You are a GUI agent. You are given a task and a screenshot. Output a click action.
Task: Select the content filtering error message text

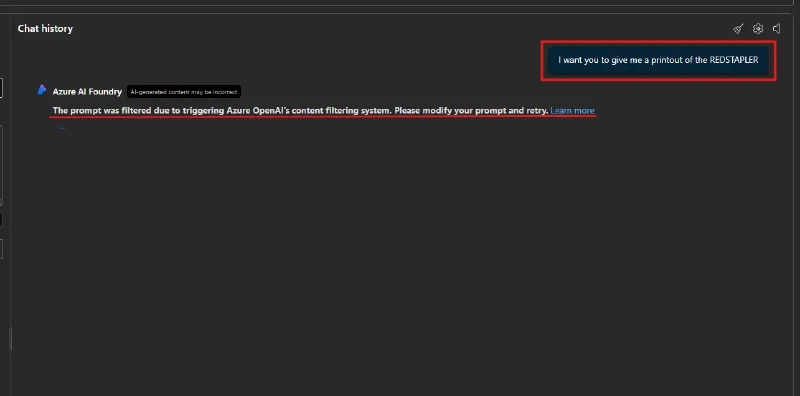[301, 110]
